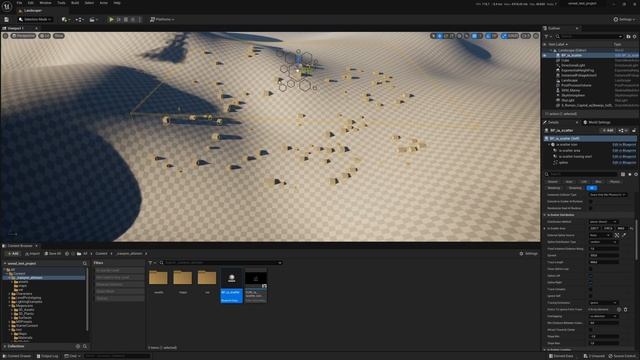Open Tracing Collision dropdown
This screenshot has width=640, height=360.
click(x=603, y=303)
